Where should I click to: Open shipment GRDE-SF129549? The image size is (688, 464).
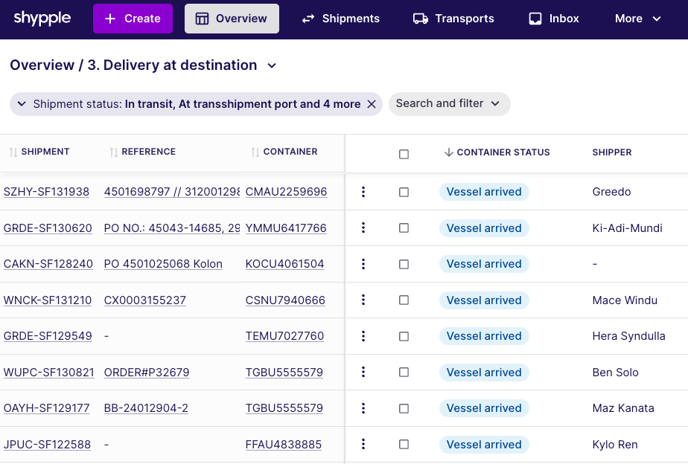(x=48, y=336)
